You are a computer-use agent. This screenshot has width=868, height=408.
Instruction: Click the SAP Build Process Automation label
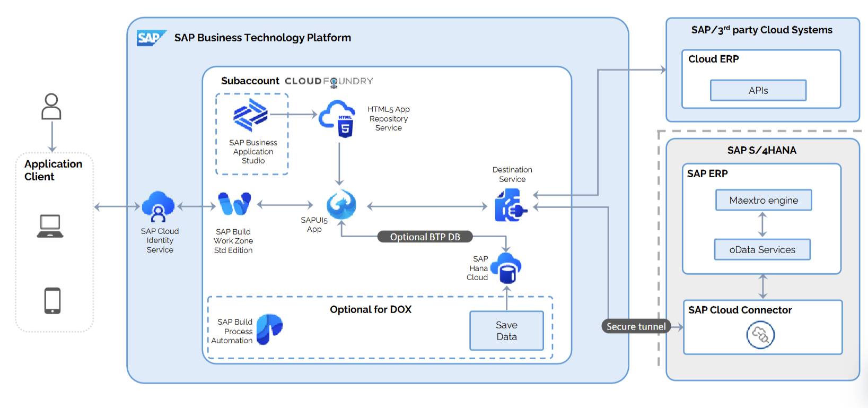(x=232, y=331)
